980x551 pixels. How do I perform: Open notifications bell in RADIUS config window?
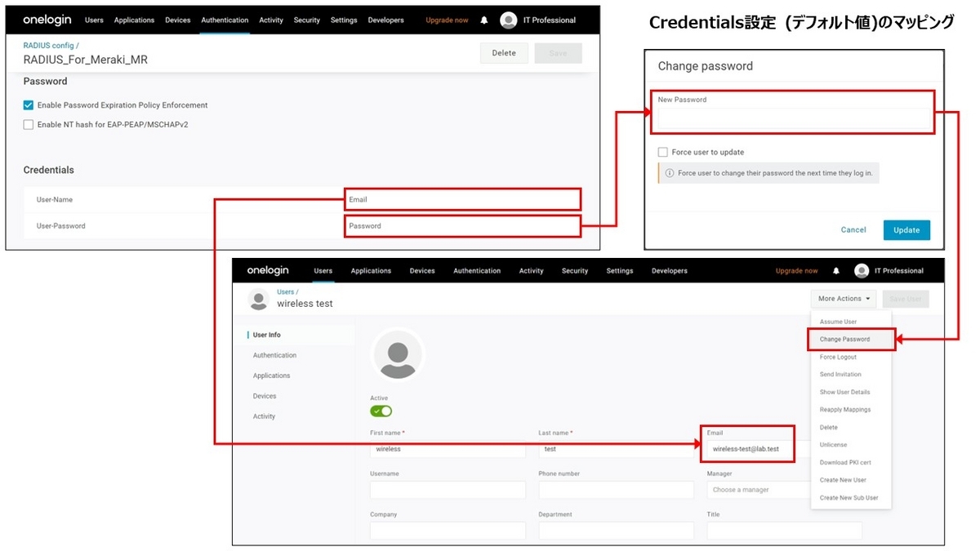click(484, 20)
